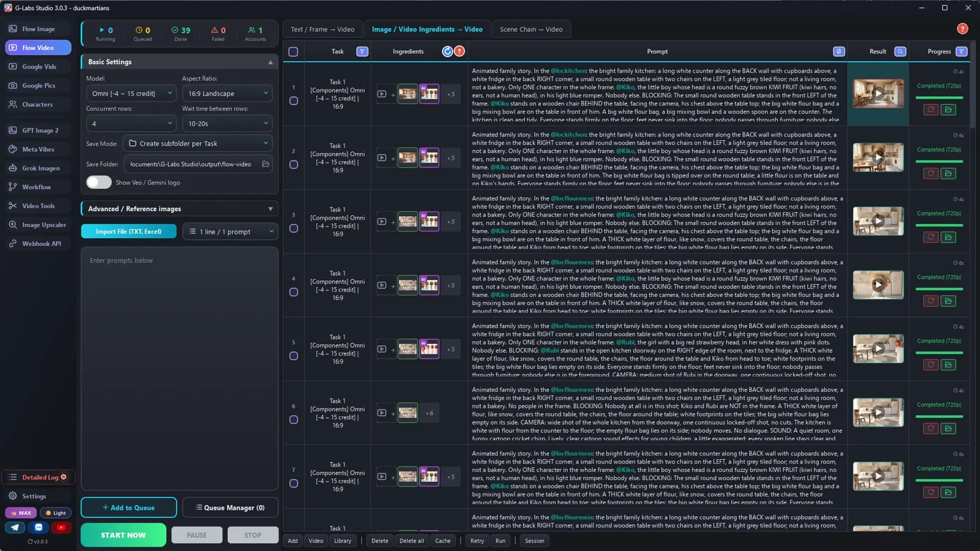Select the checkbox for row 4

coord(294,292)
